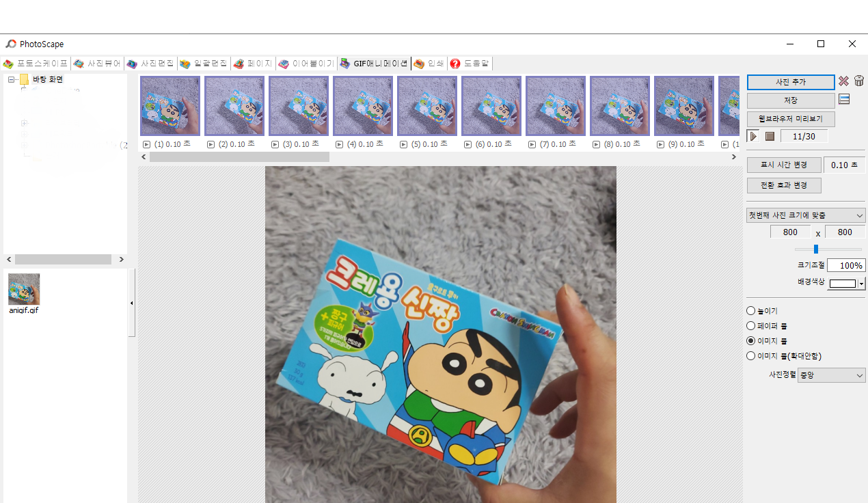Viewport: 868px width, 503px height.
Task: Open the 배경색상 dropdown arrow
Action: [862, 284]
